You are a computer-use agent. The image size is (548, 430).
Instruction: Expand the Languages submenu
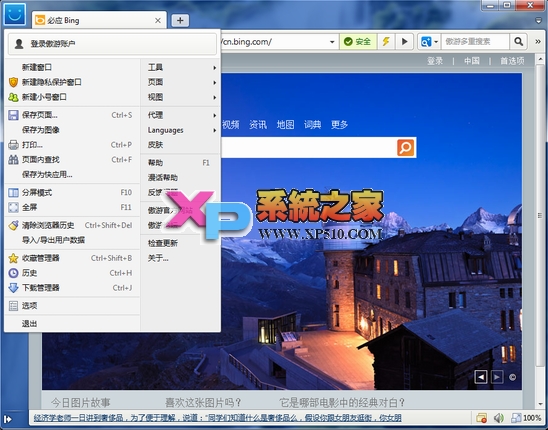click(x=182, y=130)
